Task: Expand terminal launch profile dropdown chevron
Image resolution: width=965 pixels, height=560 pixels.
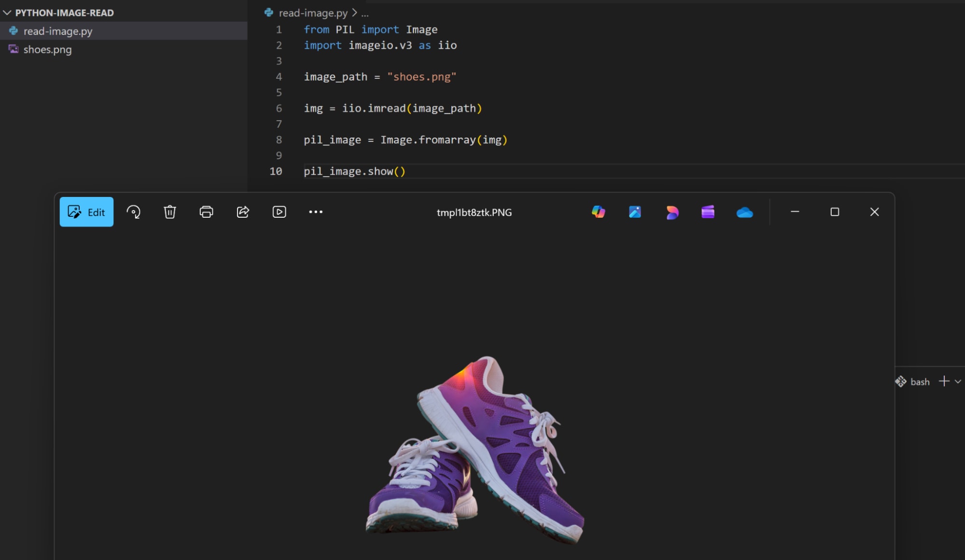Action: click(x=958, y=381)
